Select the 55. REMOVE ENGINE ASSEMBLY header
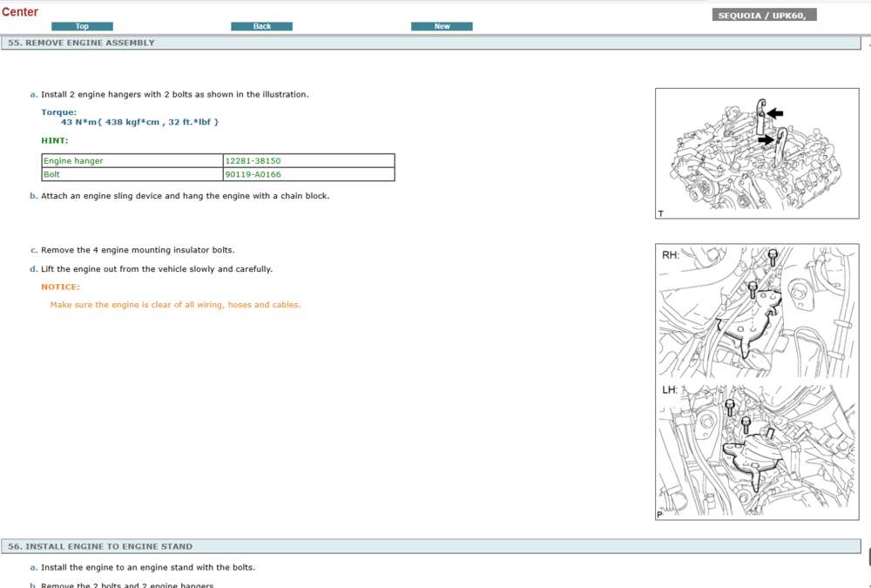 pos(81,43)
